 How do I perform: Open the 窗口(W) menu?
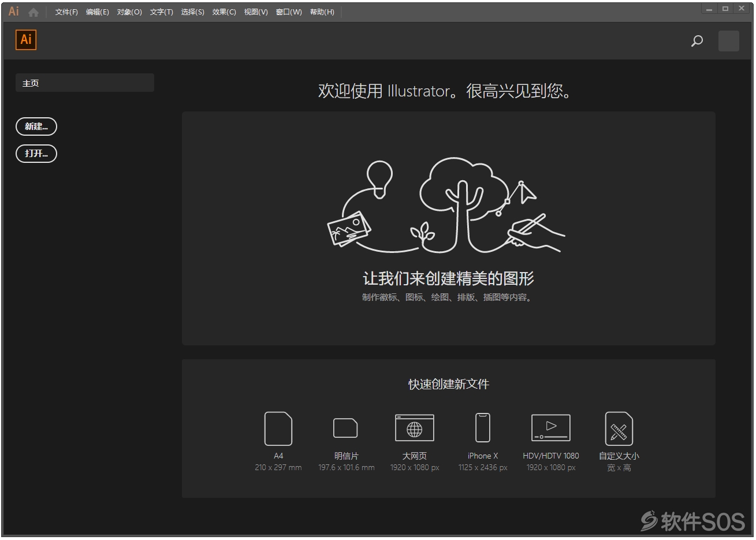289,12
